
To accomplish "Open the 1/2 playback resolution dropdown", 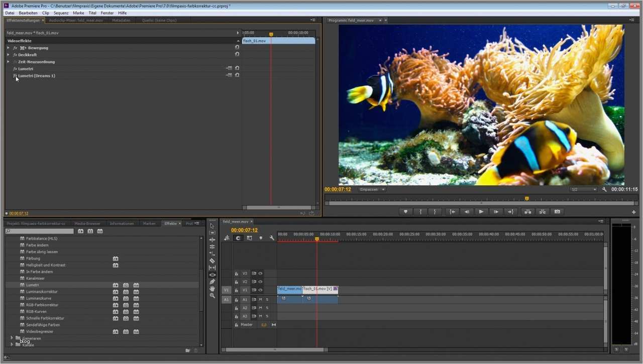I will coord(583,189).
